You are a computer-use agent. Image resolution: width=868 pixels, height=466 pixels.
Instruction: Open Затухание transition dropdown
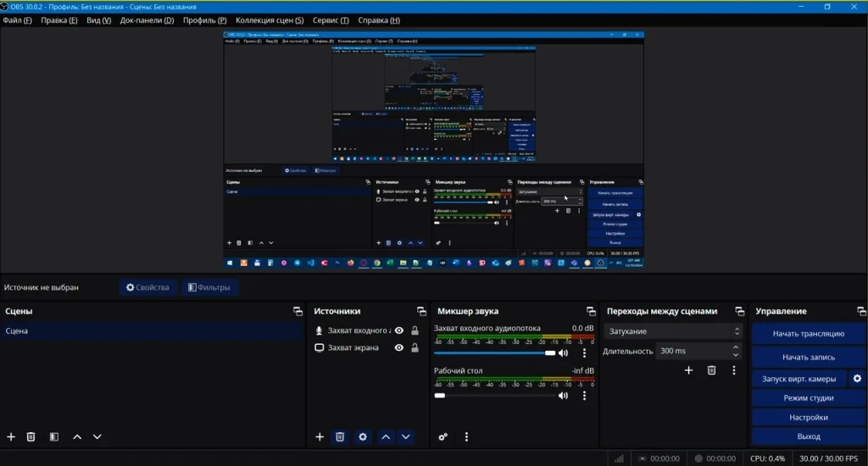pos(672,331)
